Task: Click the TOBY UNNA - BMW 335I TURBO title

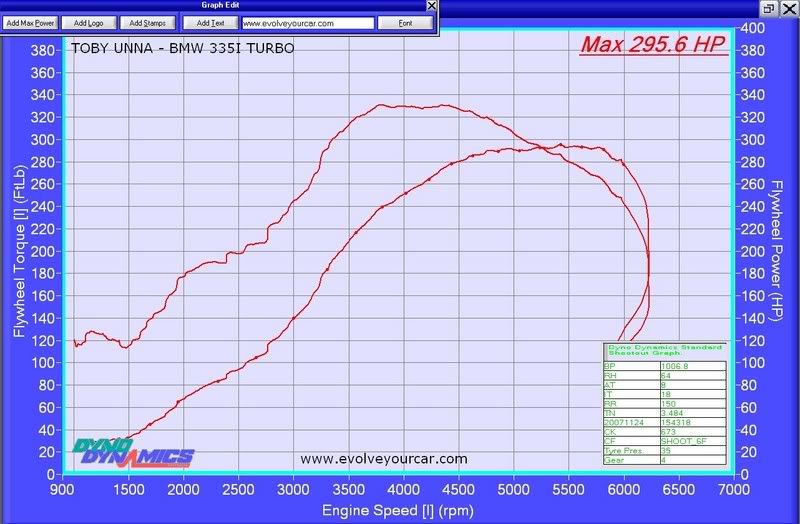Action: (182, 47)
